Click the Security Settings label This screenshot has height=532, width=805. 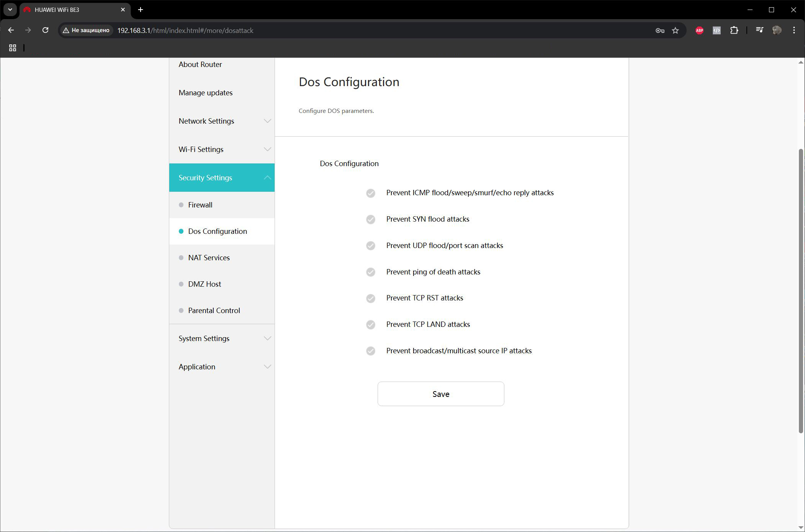click(205, 178)
